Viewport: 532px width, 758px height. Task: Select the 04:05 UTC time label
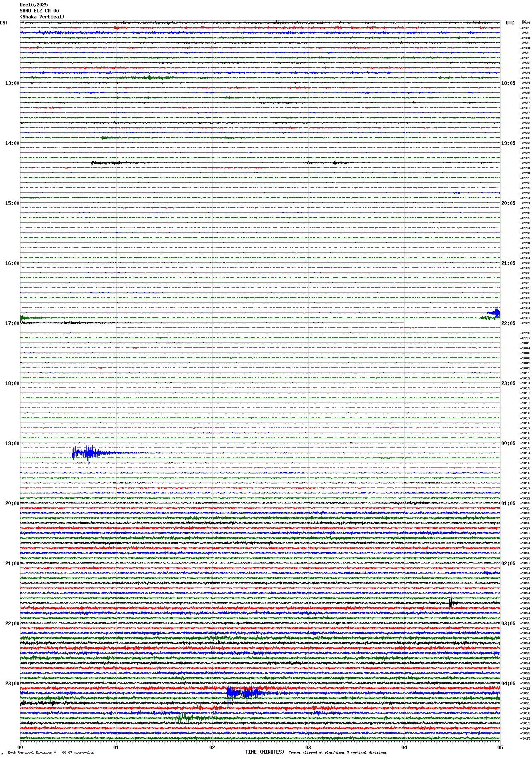click(508, 684)
